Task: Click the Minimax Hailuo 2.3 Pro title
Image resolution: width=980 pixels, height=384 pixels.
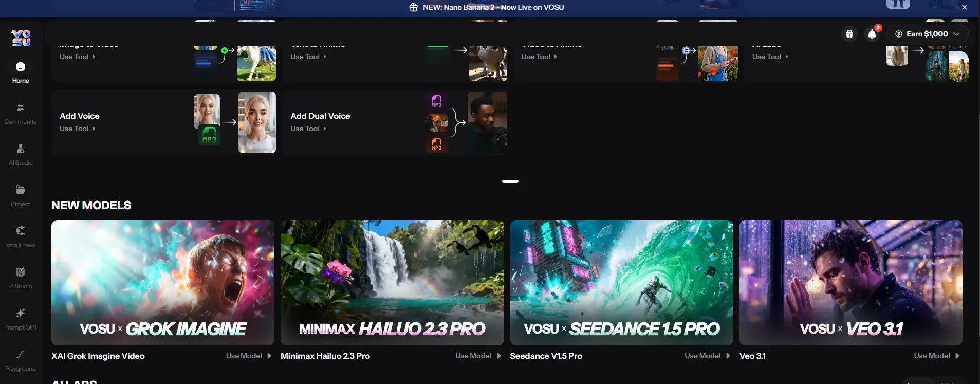Action: click(325, 356)
